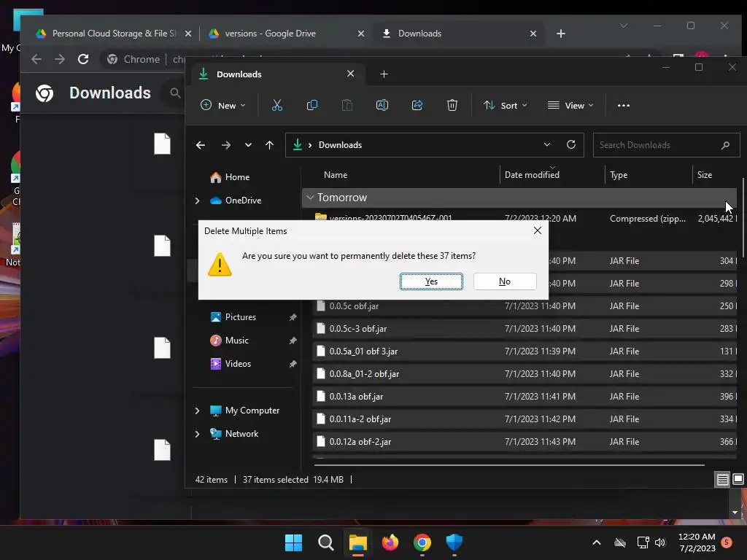This screenshot has height=560, width=747.
Task: Select file 0.0.11a-2 obf.jar
Action: pyautogui.click(x=524, y=419)
